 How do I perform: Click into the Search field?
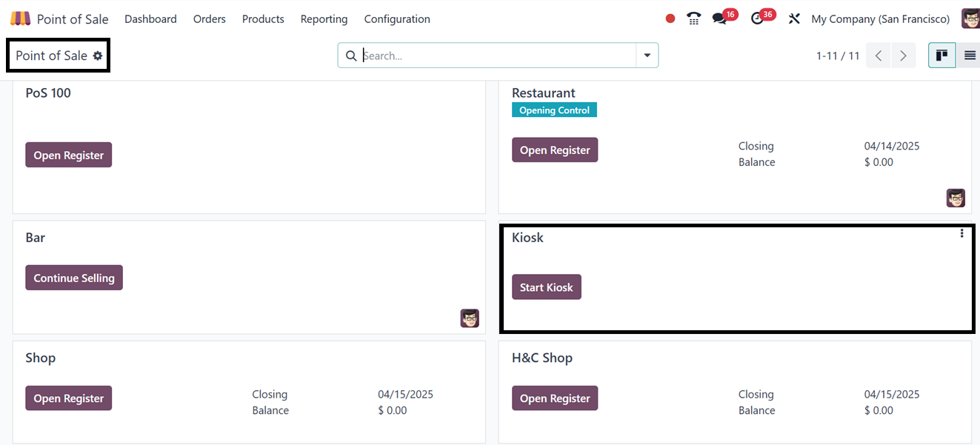click(x=496, y=56)
